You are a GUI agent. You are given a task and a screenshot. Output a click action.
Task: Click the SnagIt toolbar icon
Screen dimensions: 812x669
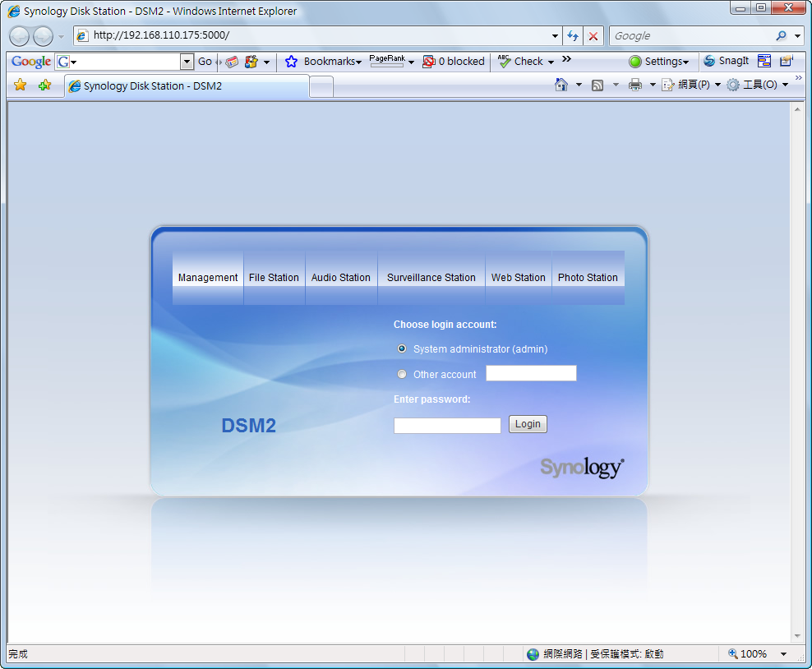pyautogui.click(x=726, y=61)
